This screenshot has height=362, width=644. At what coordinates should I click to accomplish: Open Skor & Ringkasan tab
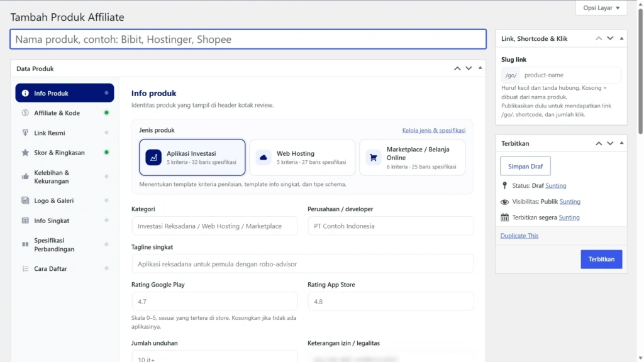click(65, 153)
